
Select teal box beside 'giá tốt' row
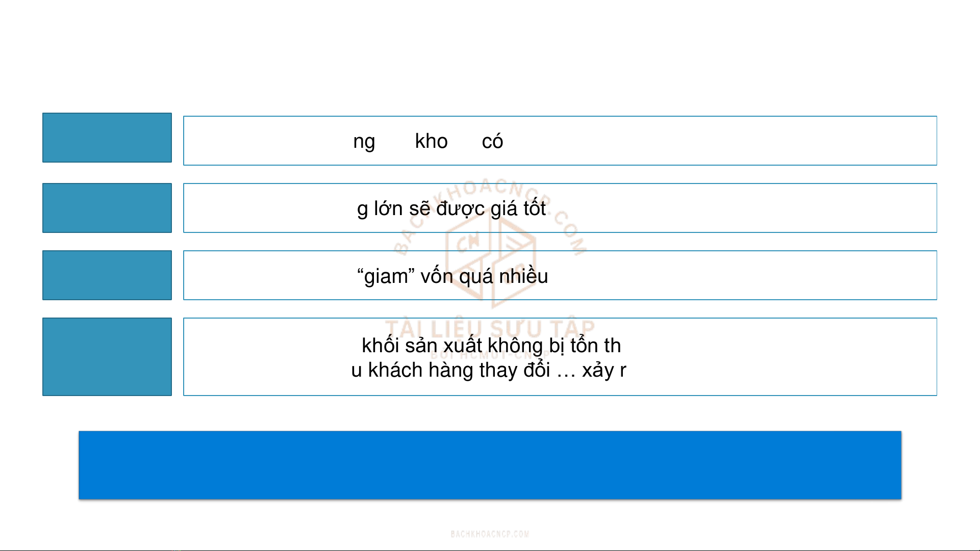pos(107,208)
